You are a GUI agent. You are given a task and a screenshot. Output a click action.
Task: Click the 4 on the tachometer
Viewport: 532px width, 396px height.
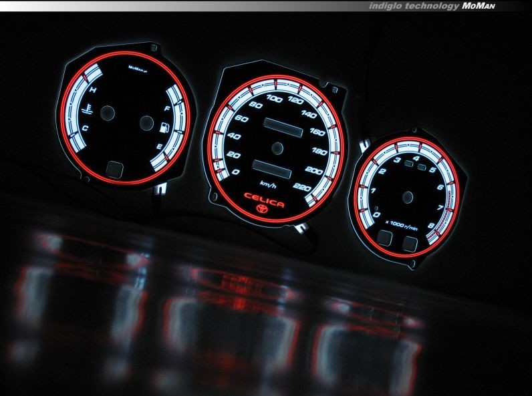[x=416, y=158]
